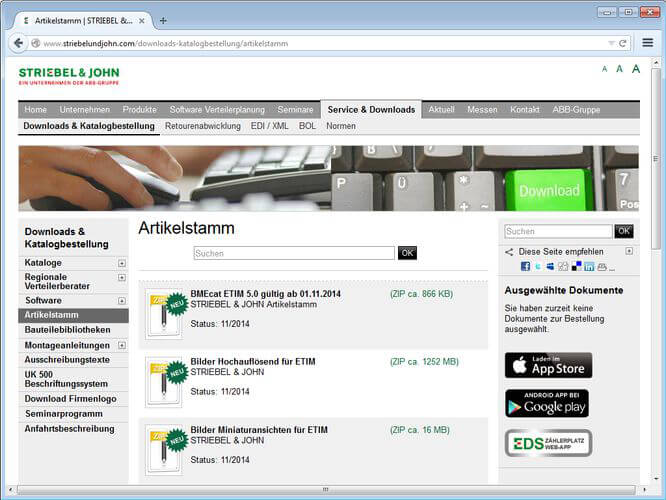Viewport: 666px width, 500px height.
Task: Share page via Windows icon
Action: pos(550,266)
